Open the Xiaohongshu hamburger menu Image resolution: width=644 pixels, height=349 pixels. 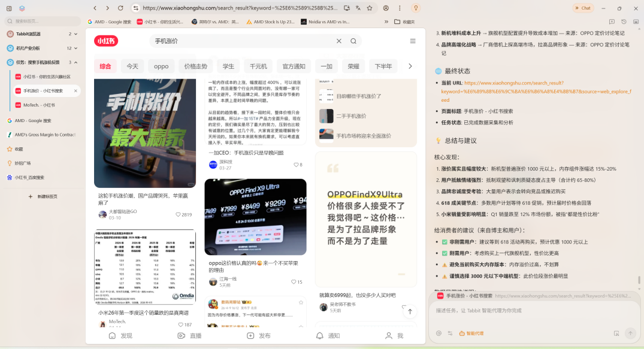pos(413,41)
